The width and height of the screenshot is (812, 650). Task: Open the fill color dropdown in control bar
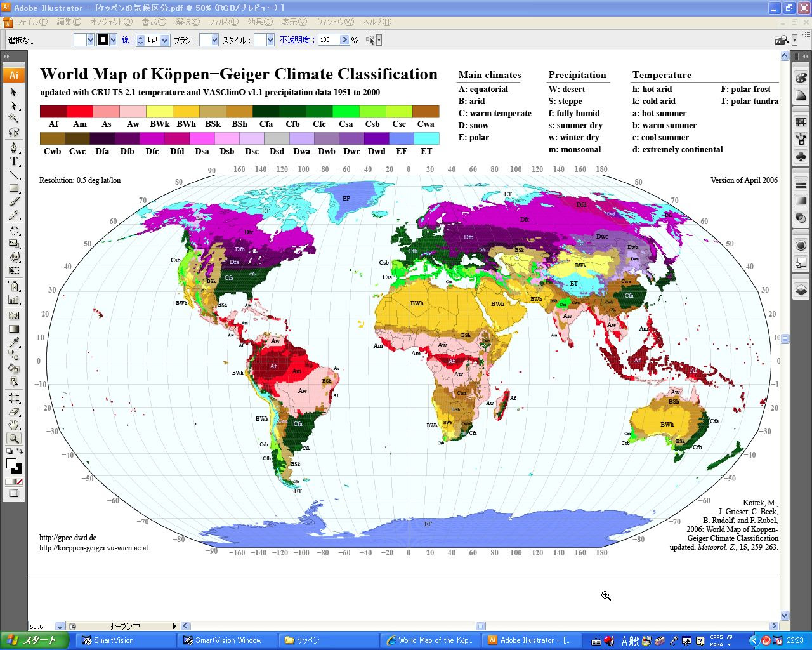click(x=89, y=40)
